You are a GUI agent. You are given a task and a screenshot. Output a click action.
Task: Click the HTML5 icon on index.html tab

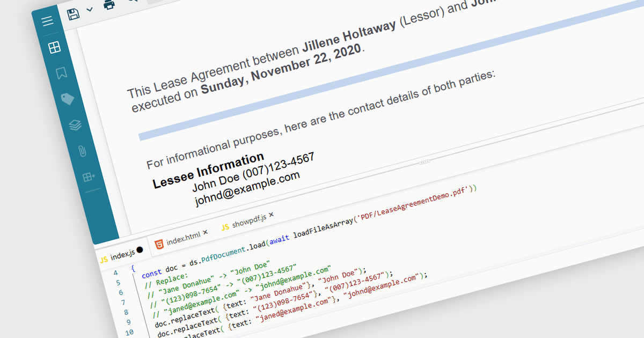coord(159,245)
